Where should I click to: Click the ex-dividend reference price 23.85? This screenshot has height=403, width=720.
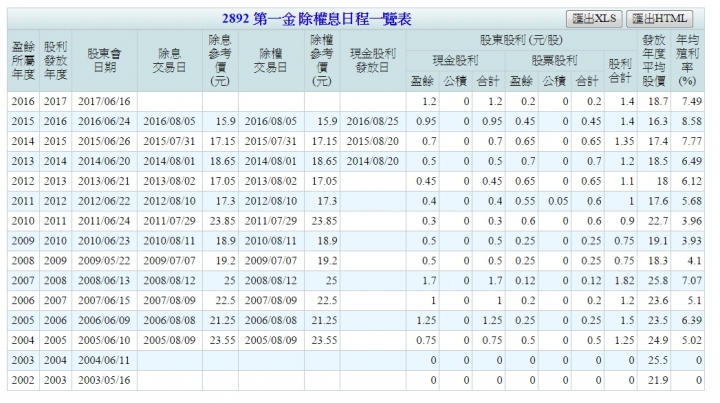223,221
